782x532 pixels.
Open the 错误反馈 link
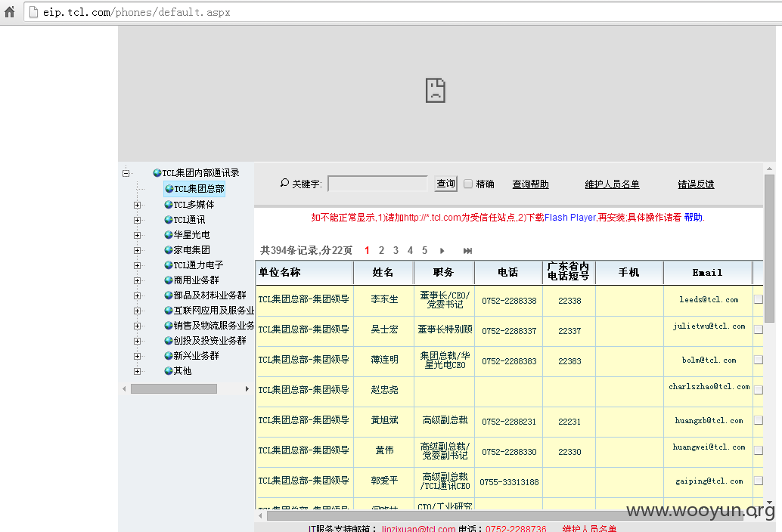click(x=696, y=184)
